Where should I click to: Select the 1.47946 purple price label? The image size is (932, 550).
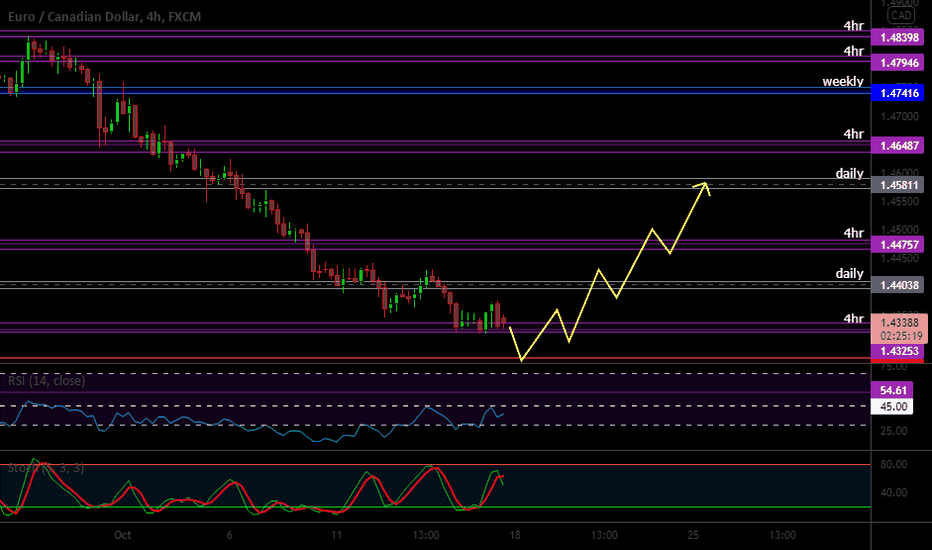[898, 62]
